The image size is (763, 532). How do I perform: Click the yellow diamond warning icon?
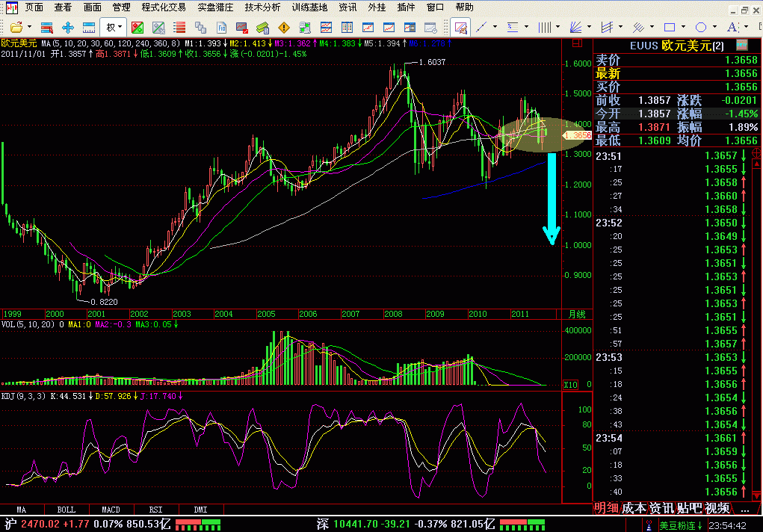[x=283, y=28]
